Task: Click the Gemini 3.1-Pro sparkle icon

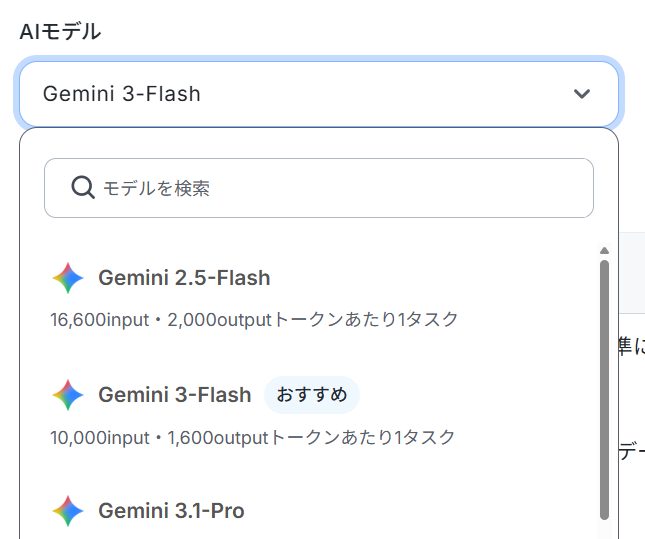Action: click(68, 511)
